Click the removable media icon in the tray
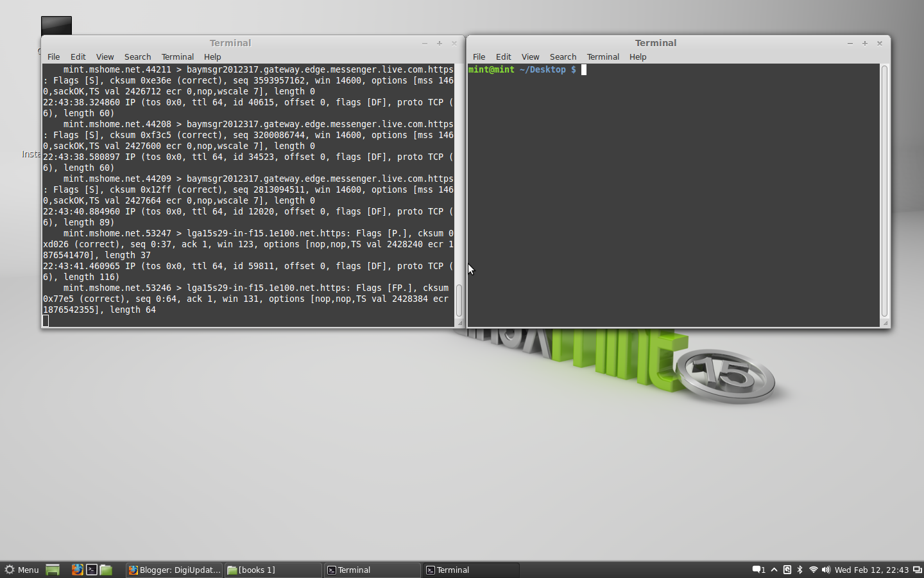 tap(786, 570)
